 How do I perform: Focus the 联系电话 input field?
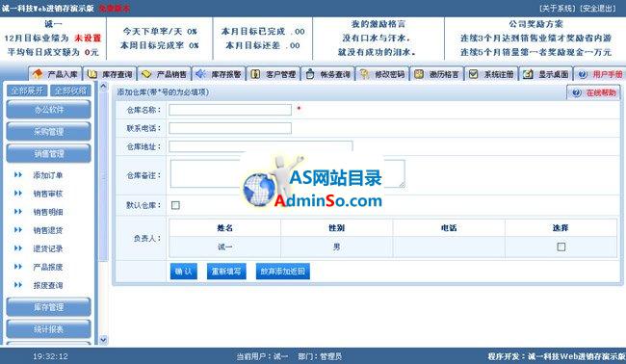click(230, 128)
